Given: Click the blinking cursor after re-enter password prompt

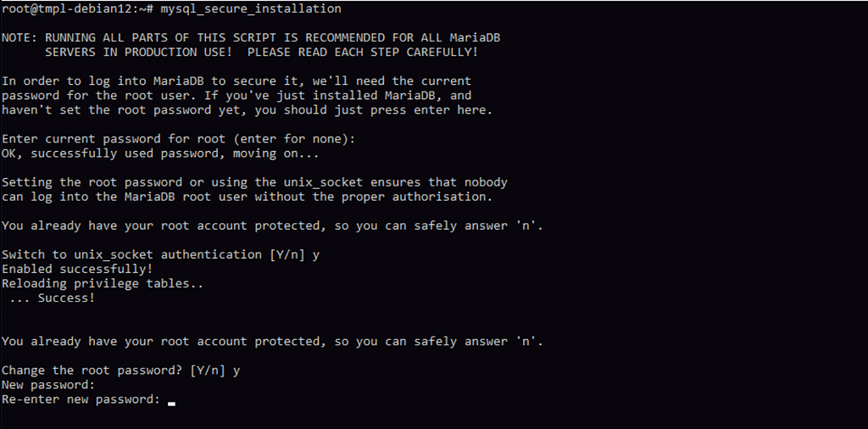Looking at the screenshot, I should pos(171,403).
